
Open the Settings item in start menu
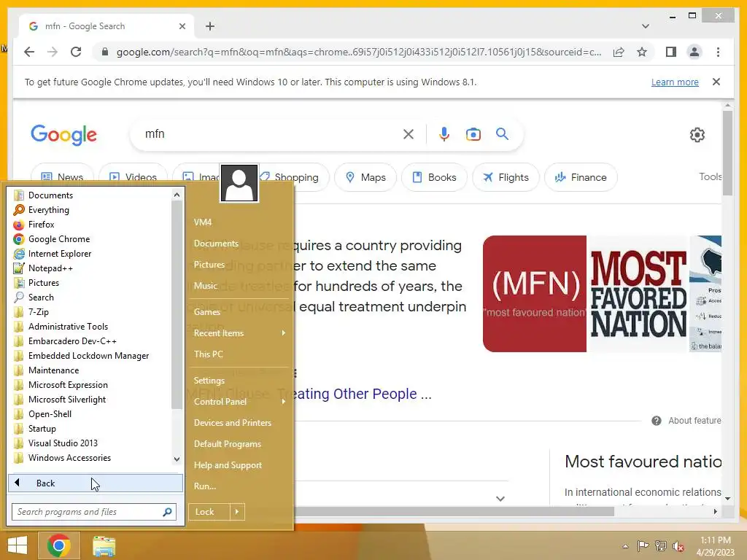209,381
